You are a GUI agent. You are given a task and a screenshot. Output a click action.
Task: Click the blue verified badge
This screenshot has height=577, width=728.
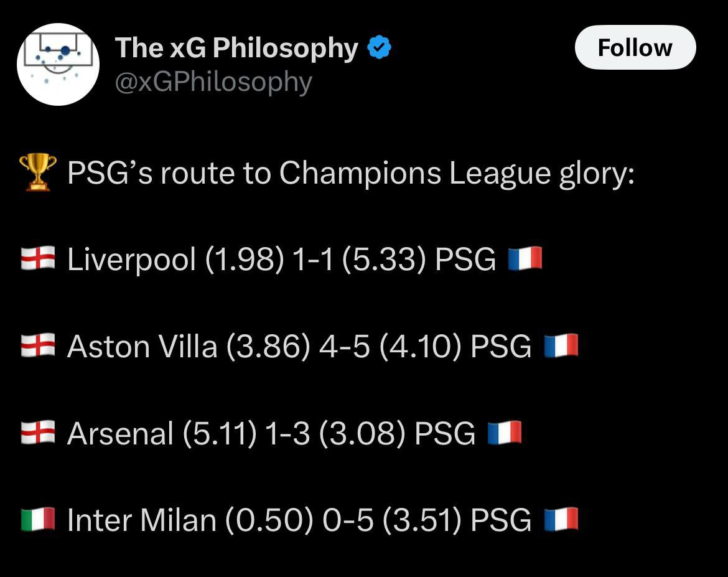379,48
